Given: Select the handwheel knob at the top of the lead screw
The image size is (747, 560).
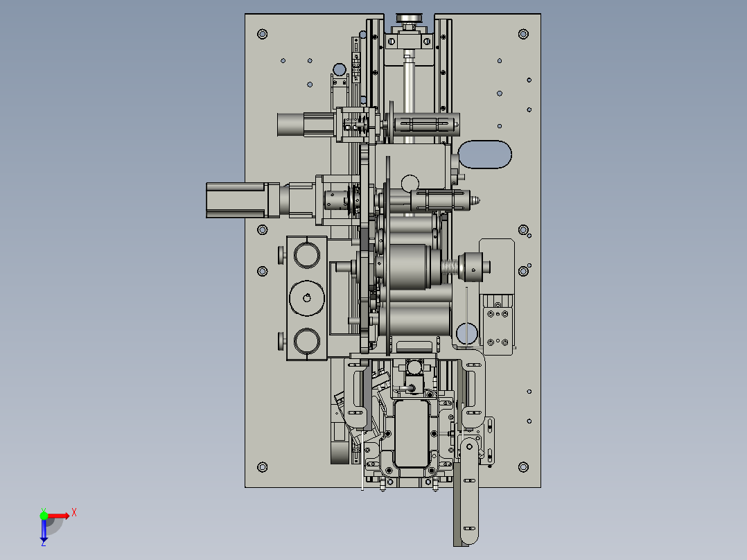Looking at the screenshot, I should point(410,18).
